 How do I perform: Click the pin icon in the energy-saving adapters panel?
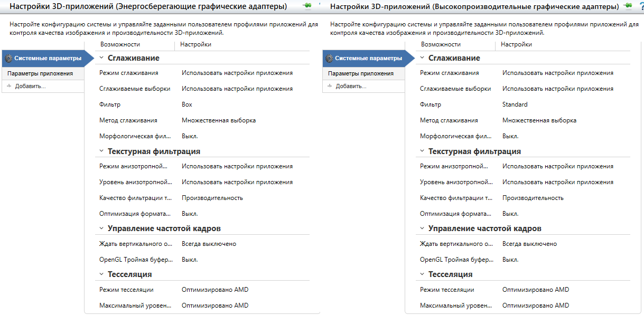point(307,6)
